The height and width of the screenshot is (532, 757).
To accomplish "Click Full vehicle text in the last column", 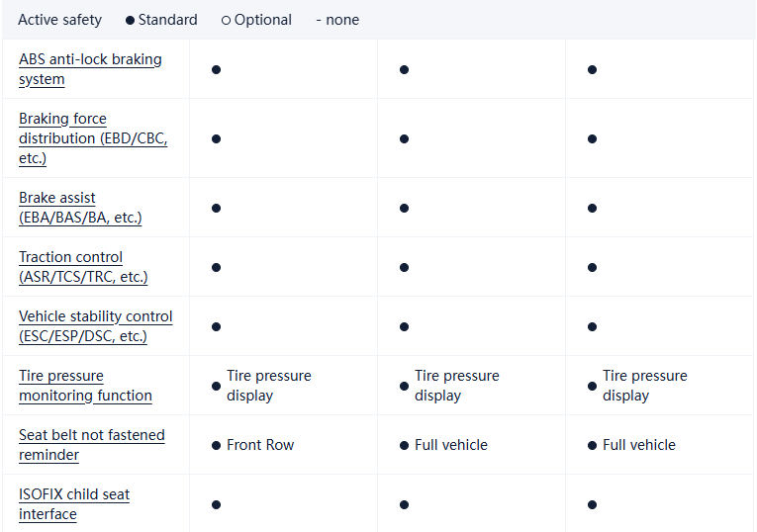I will (x=638, y=445).
